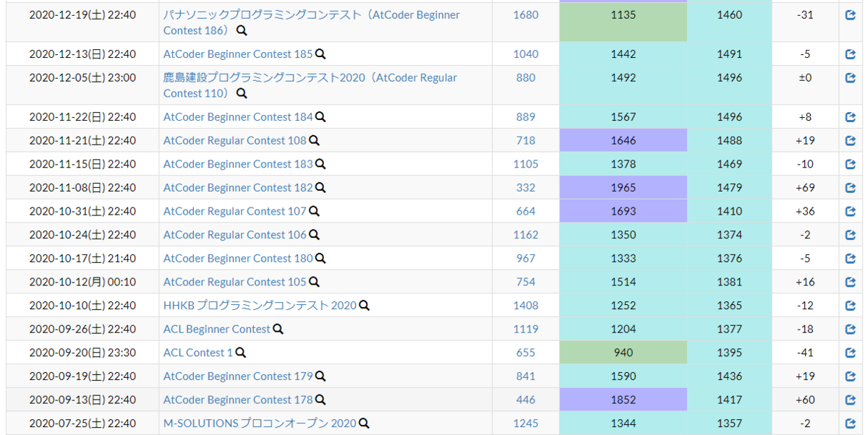Image resolution: width=868 pixels, height=435 pixels.
Task: Open AtCoder Beginner Contest 185 link
Action: 238,54
